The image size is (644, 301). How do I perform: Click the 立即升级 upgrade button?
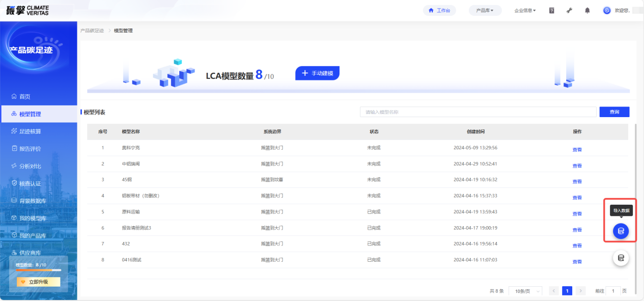[38, 282]
